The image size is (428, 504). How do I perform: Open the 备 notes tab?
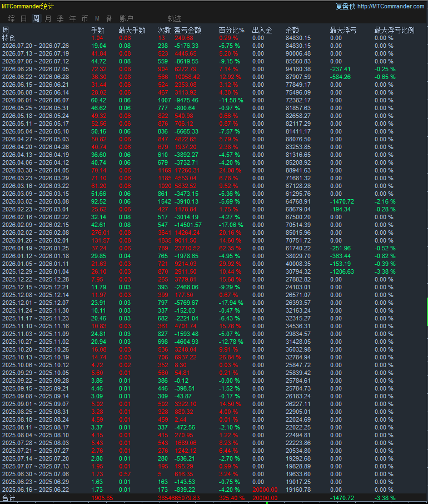point(109,19)
